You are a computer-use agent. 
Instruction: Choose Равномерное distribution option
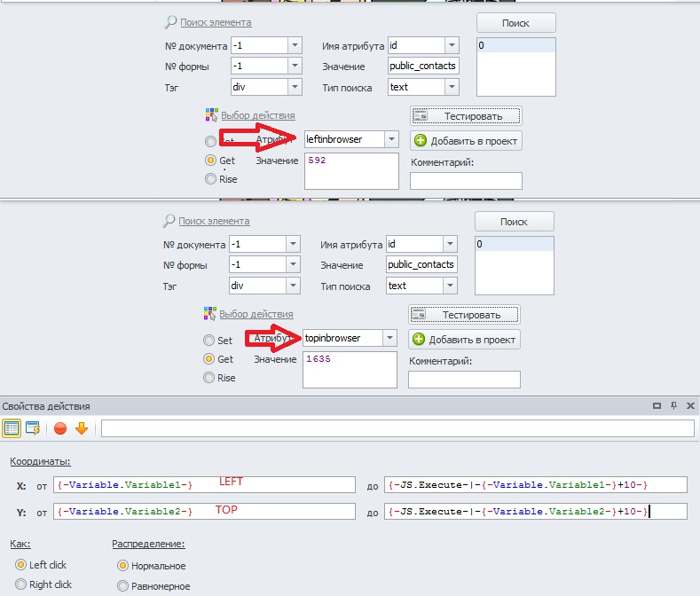[122, 585]
